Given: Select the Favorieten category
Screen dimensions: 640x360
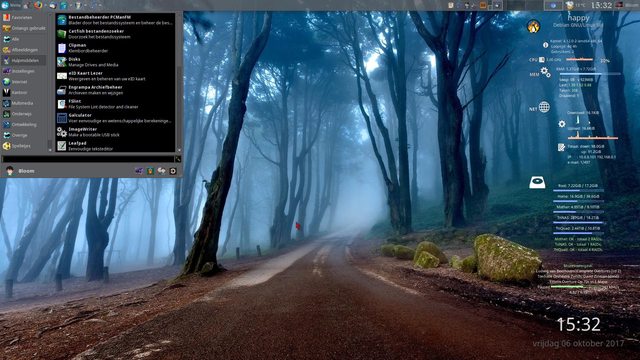Looking at the screenshot, I should 23,18.
